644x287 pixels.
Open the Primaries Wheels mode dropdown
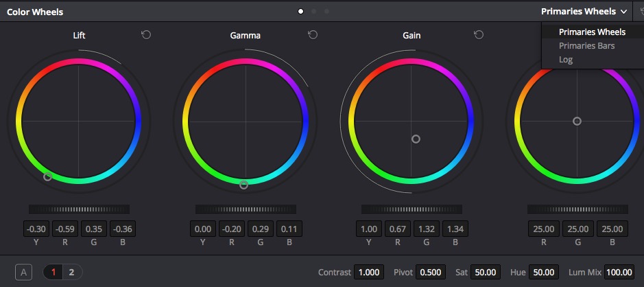[584, 12]
